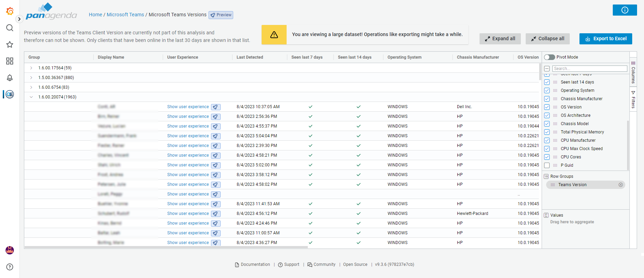Toggle Pivot Mode switch

pos(549,57)
